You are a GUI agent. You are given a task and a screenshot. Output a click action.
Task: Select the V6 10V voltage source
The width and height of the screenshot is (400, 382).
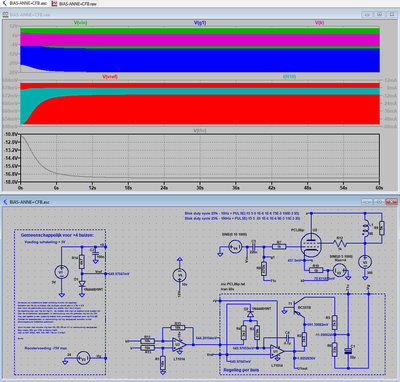(180, 275)
